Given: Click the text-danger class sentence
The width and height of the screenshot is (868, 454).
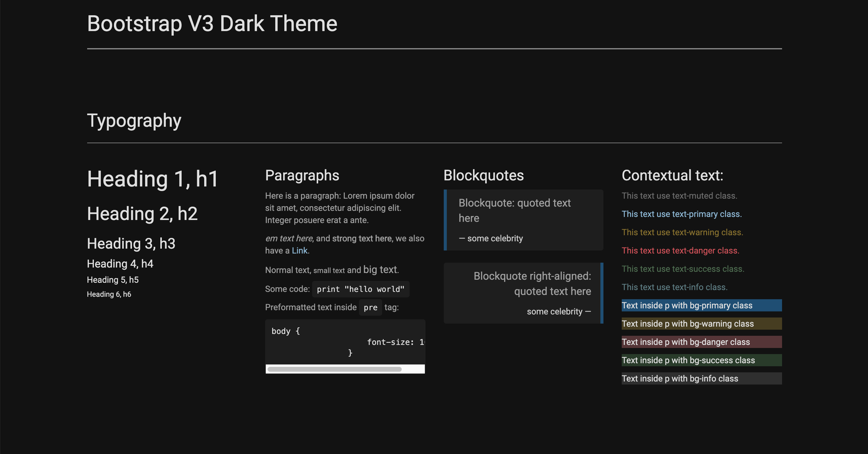Looking at the screenshot, I should click(680, 250).
